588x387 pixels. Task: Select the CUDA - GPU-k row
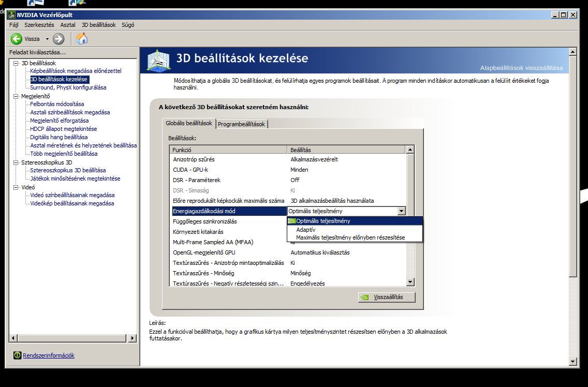(x=288, y=170)
